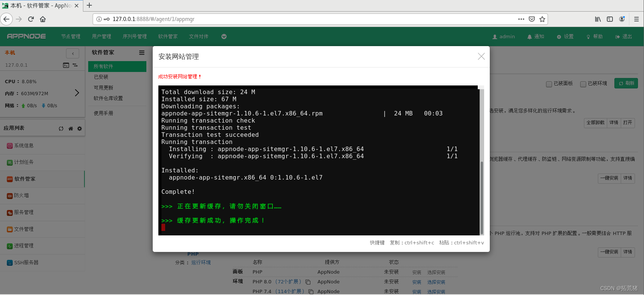Refresh the 应用列表 app list
Viewport: 644px width, 295px height.
coord(61,129)
